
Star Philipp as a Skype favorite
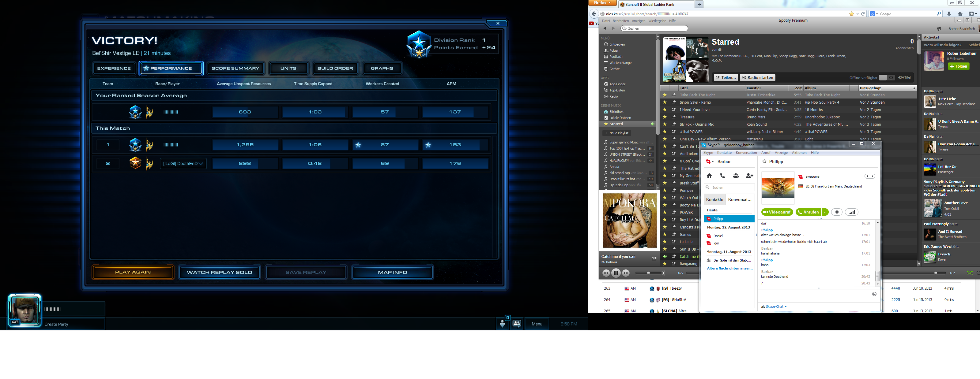tap(764, 162)
